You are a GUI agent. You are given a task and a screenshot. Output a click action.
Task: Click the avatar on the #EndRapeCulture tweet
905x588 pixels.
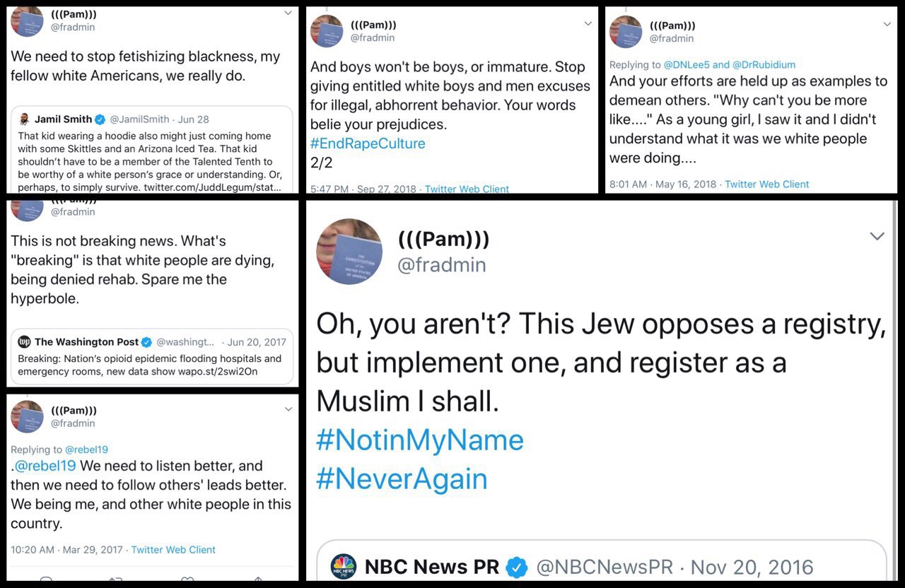(x=327, y=31)
